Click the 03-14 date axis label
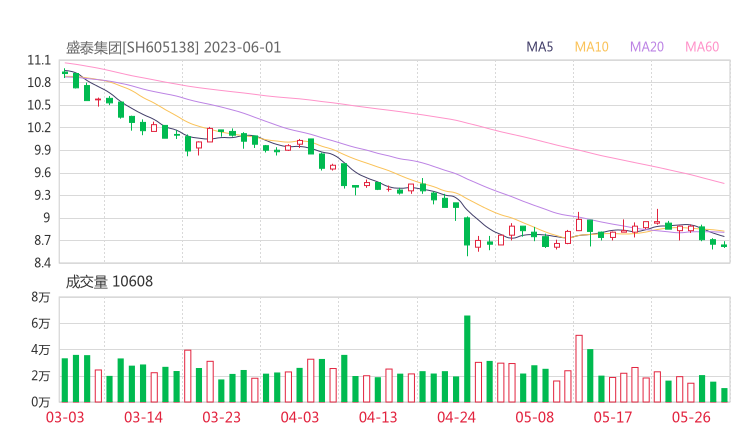The width and height of the screenshot is (740, 440). tap(143, 417)
